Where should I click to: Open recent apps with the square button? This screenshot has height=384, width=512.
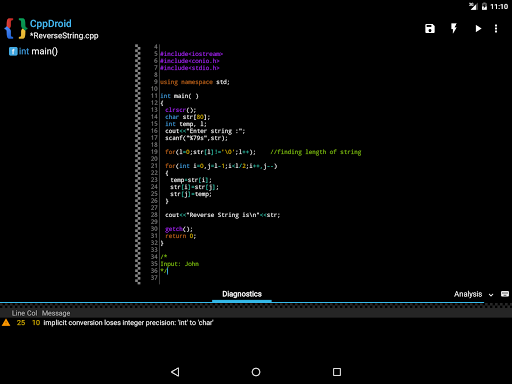point(337,372)
